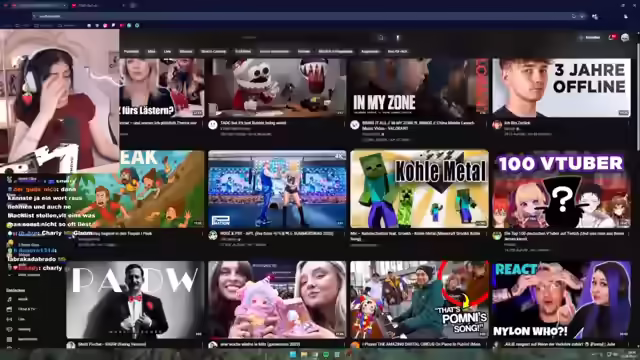Click the YouTube search magnifier icon

(380, 38)
